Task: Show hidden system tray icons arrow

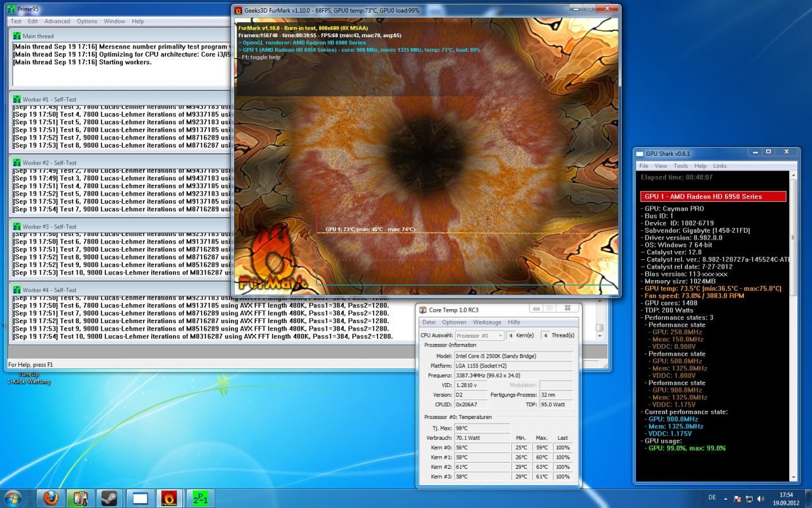Action: coord(726,499)
